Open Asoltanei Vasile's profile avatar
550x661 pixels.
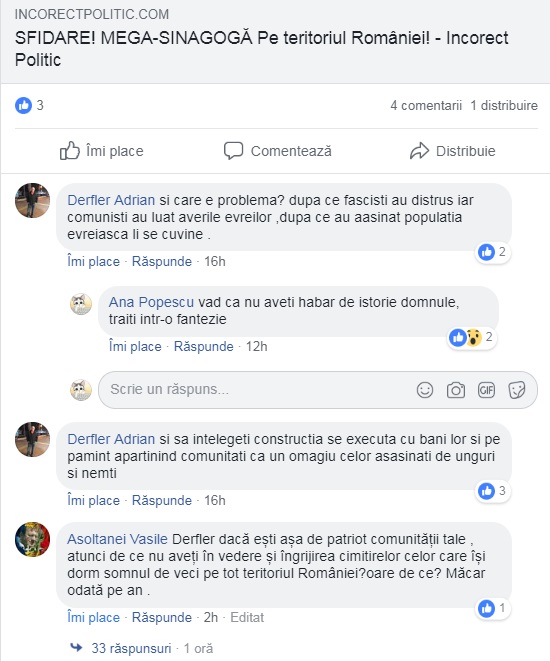click(32, 539)
